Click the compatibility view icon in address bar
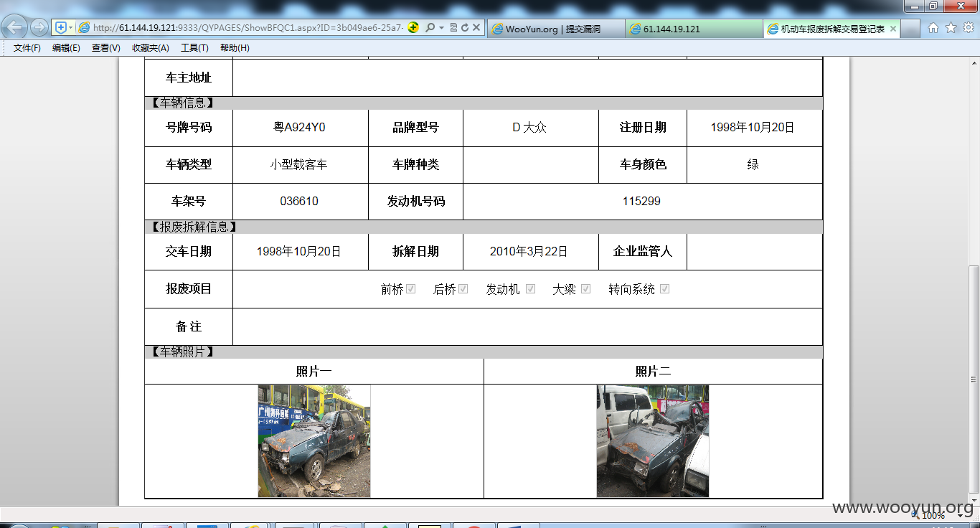The image size is (980, 528). click(453, 28)
